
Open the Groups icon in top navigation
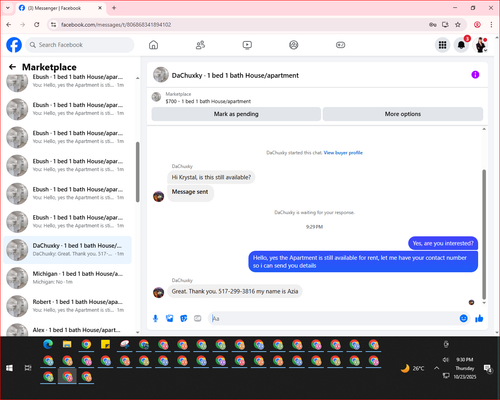[294, 45]
